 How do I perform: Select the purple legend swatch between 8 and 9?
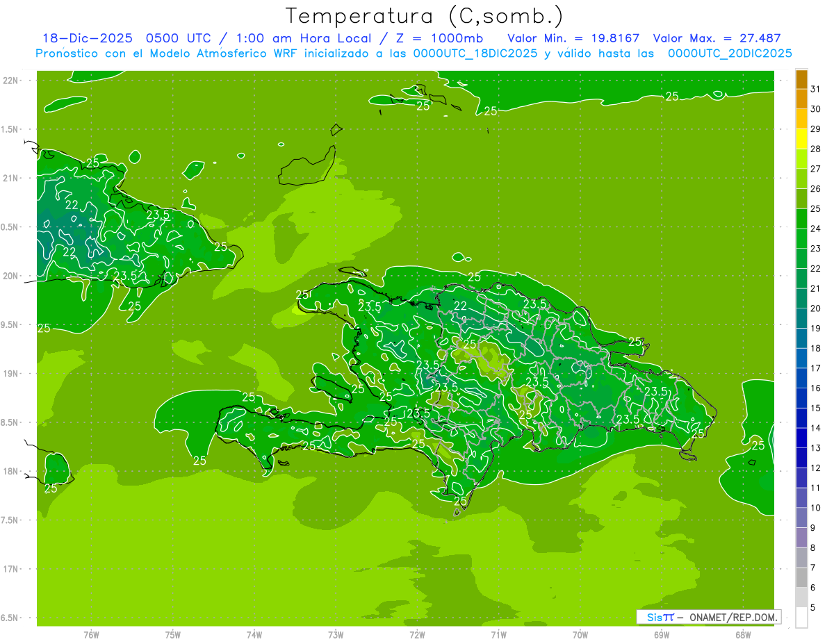click(x=801, y=538)
